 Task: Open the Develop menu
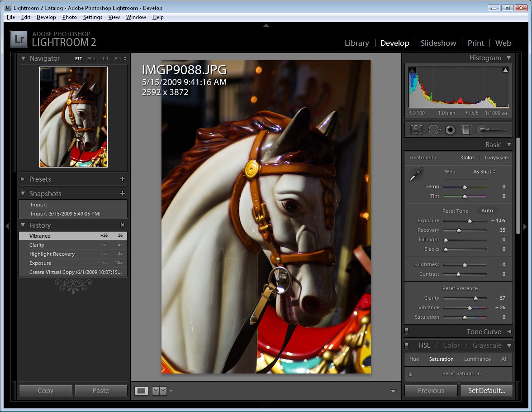point(46,17)
